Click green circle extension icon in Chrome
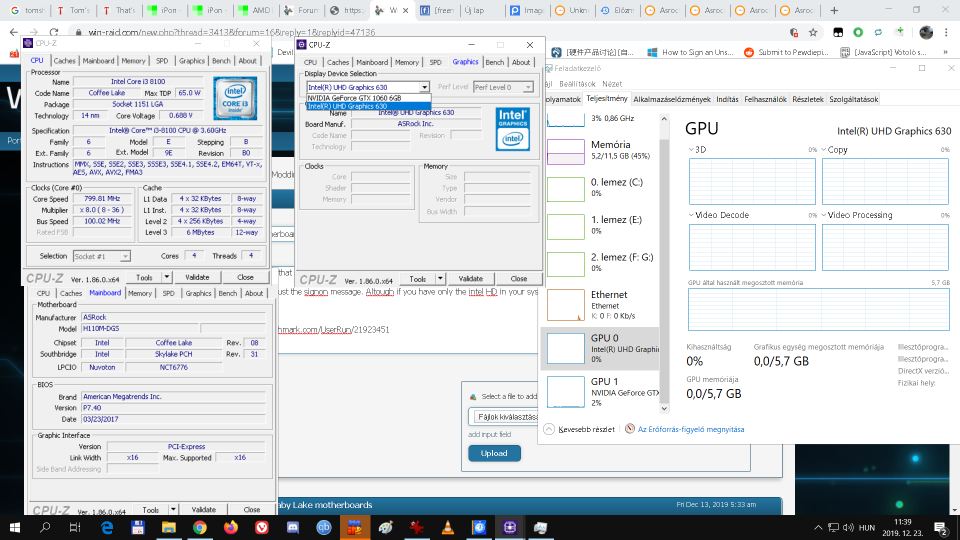Screen dimensions: 960x540 pos(858,32)
